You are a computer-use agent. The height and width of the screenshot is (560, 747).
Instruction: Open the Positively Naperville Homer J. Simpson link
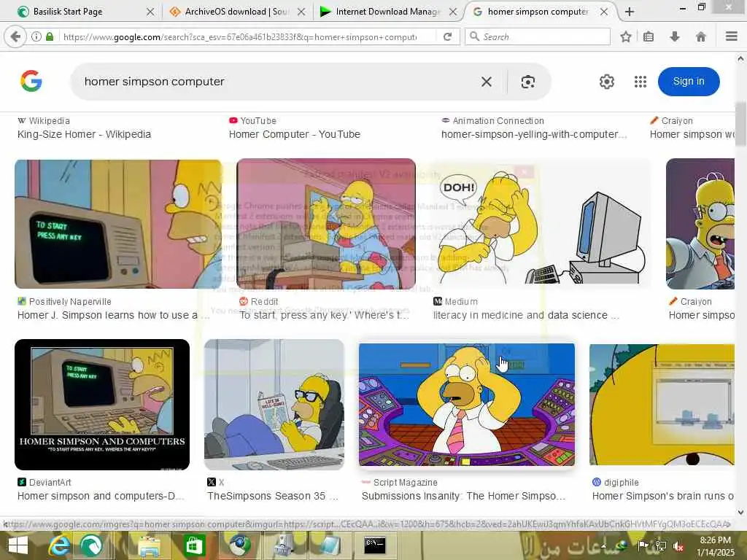(113, 315)
